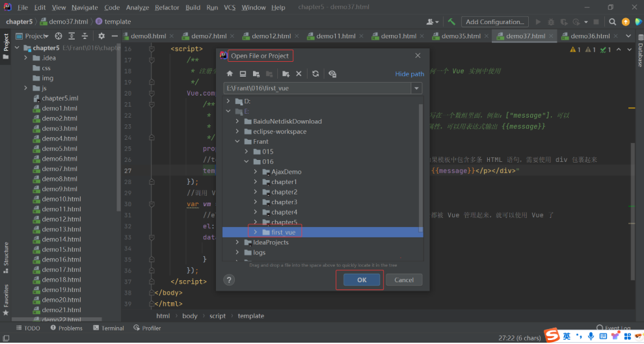Screen dimensions: 644x344
Task: Toggle the Structure tool window
Action: 6,258
